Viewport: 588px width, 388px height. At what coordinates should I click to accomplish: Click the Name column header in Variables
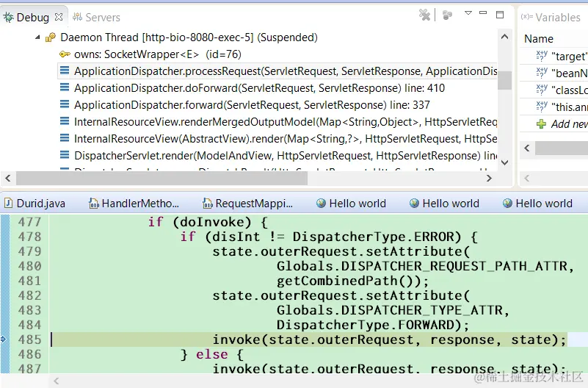coord(539,39)
